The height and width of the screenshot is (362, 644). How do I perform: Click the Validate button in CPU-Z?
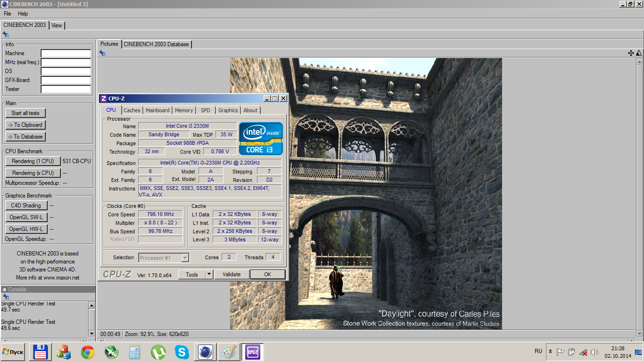(231, 274)
